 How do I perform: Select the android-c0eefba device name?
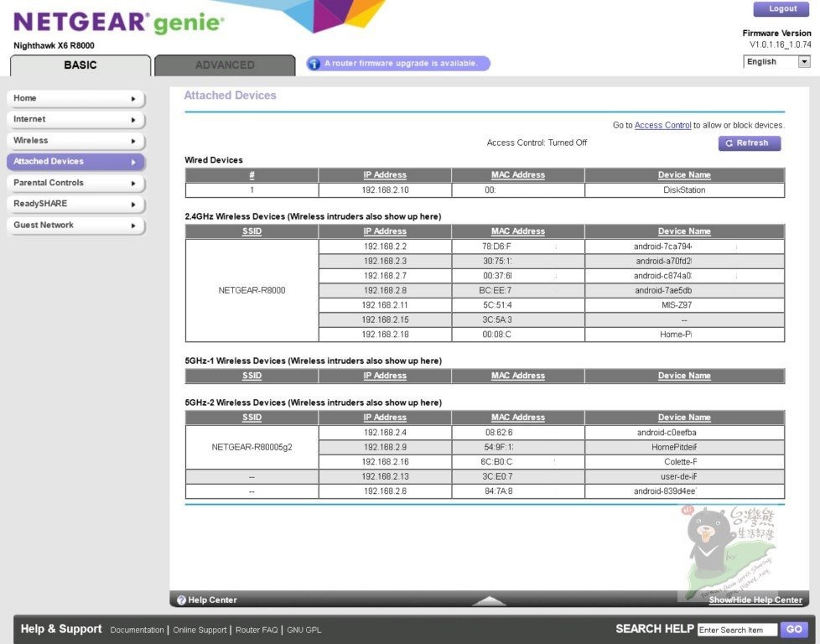[x=667, y=433]
